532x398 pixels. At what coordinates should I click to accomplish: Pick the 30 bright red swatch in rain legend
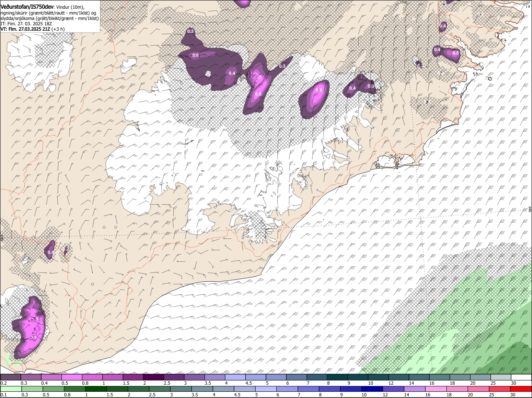coord(521,389)
